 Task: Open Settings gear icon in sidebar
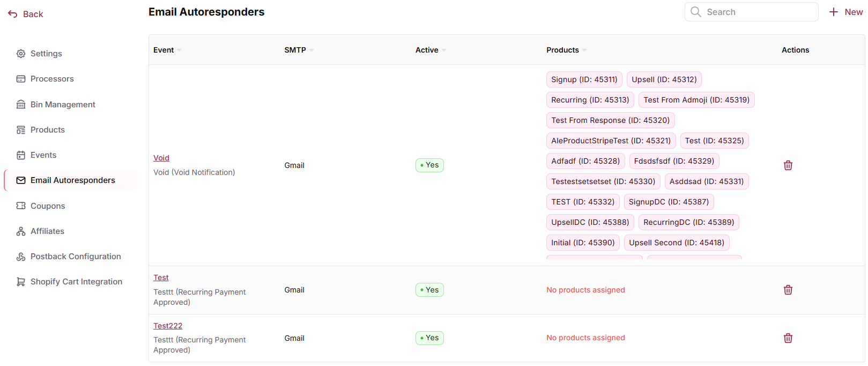(21, 54)
